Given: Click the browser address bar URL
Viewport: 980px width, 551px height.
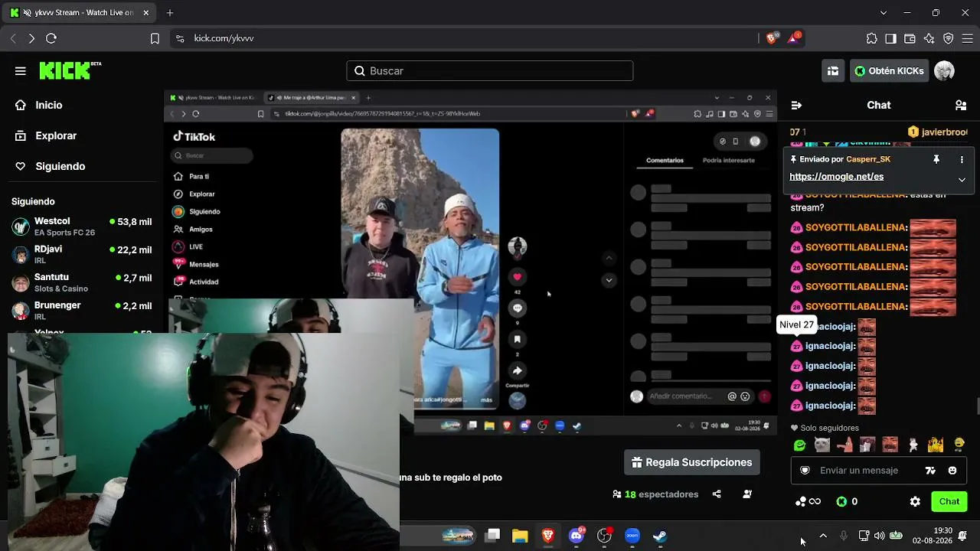Looking at the screenshot, I should click(224, 38).
